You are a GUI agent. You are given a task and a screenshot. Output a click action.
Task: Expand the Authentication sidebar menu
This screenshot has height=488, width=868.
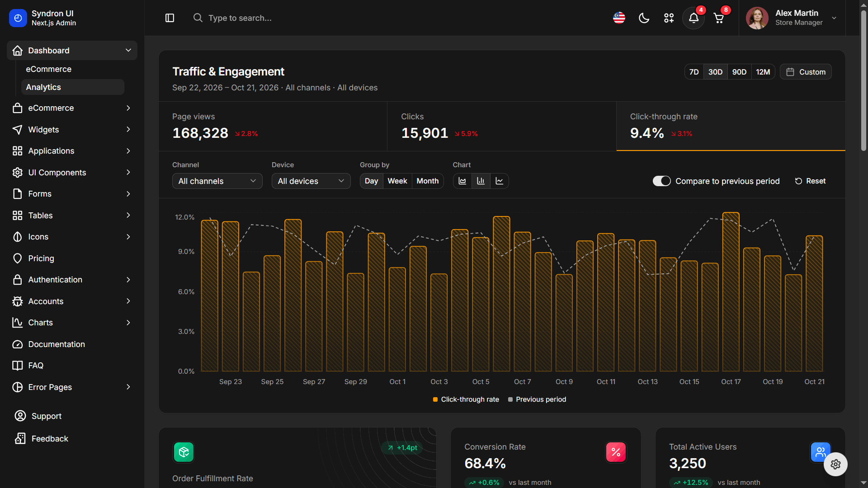72,280
